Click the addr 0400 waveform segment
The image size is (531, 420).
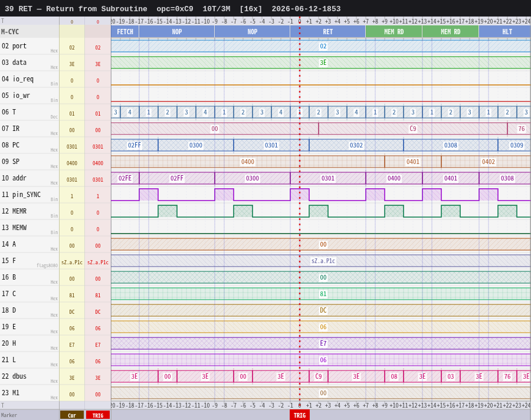pos(394,179)
